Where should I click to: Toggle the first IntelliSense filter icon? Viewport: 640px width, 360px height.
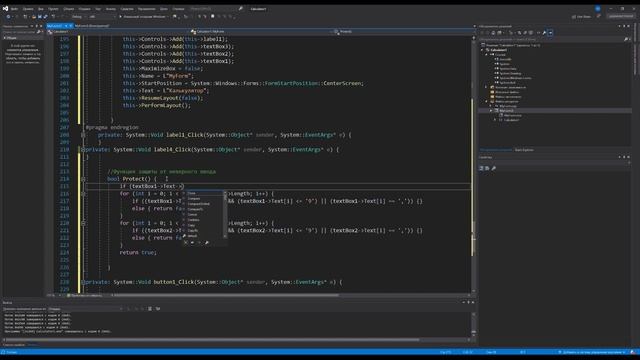(x=186, y=242)
